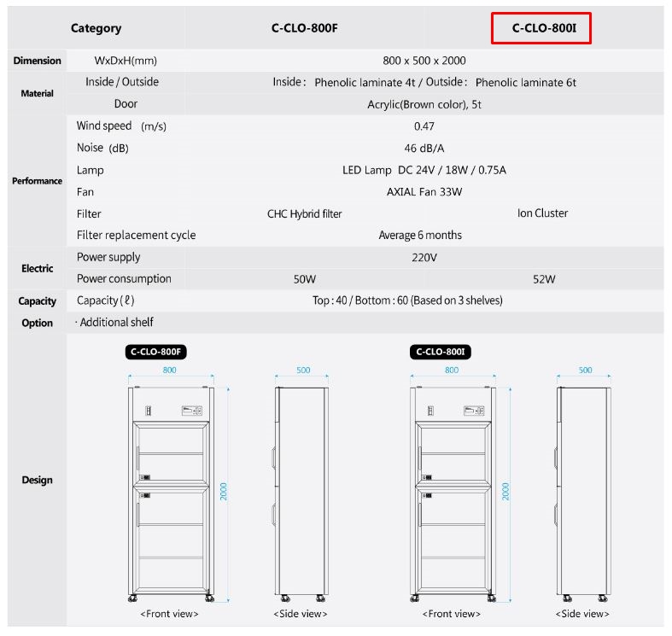Click the black C-CLO-800I badge above the drawings
Screen dimensions: 672x636
tap(442, 352)
